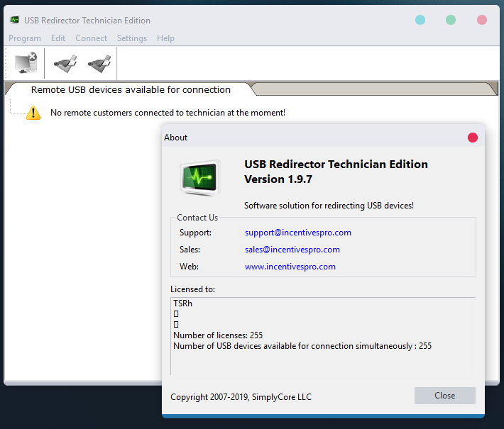Click the 'Copyright 2007-2019, SimplyCore LLC' text
Image resolution: width=504 pixels, height=429 pixels.
click(241, 397)
